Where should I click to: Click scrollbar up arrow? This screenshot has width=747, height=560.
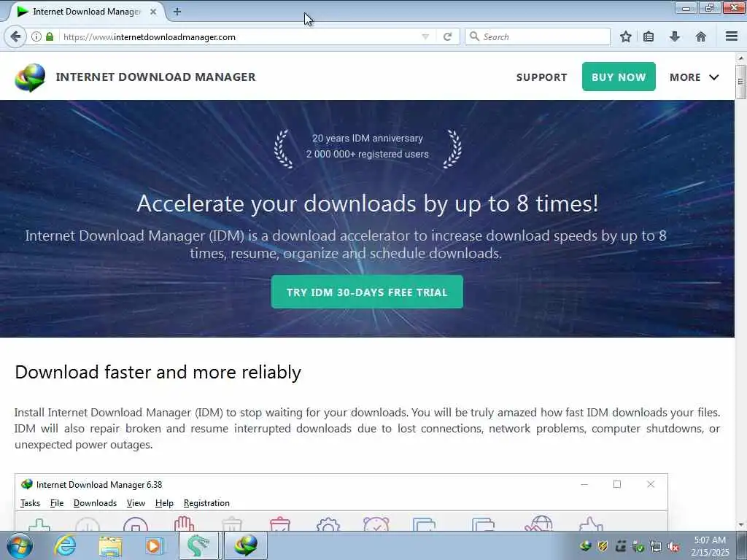click(740, 58)
